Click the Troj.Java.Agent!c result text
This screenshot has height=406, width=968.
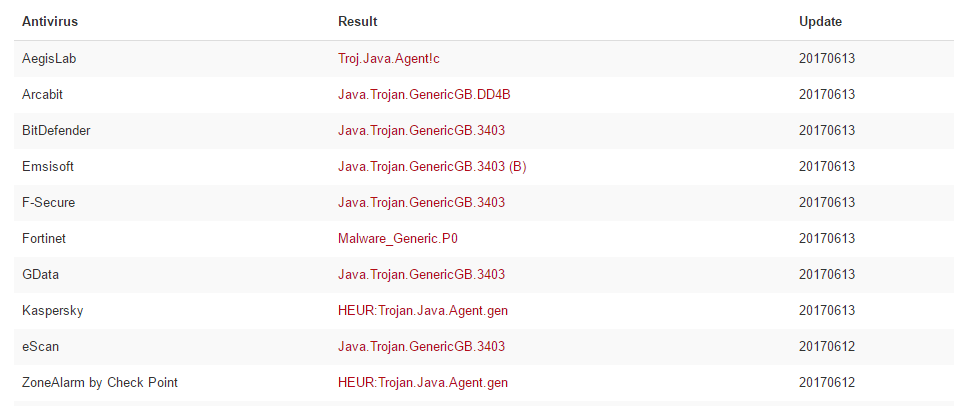pyautogui.click(x=389, y=58)
